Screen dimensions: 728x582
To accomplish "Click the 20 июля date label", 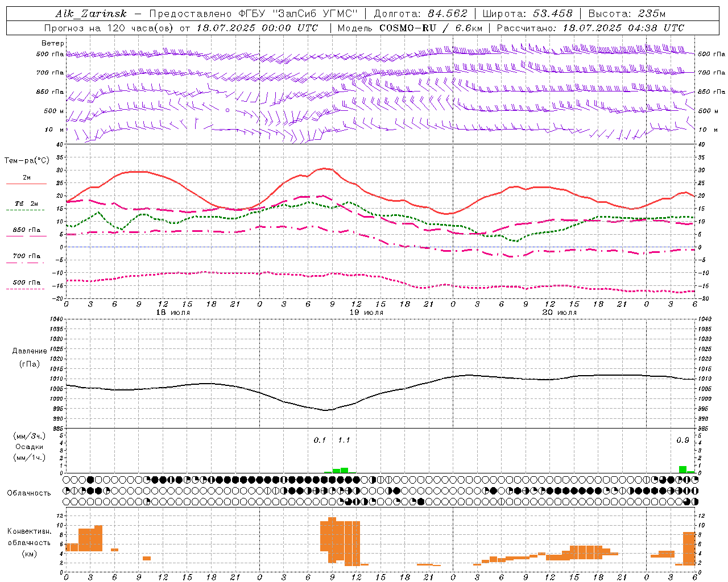I will [x=560, y=313].
